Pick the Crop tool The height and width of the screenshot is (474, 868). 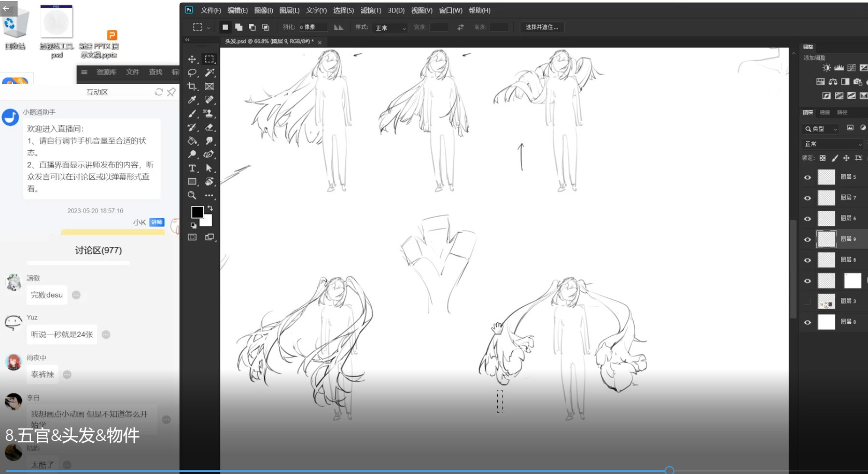pos(192,87)
